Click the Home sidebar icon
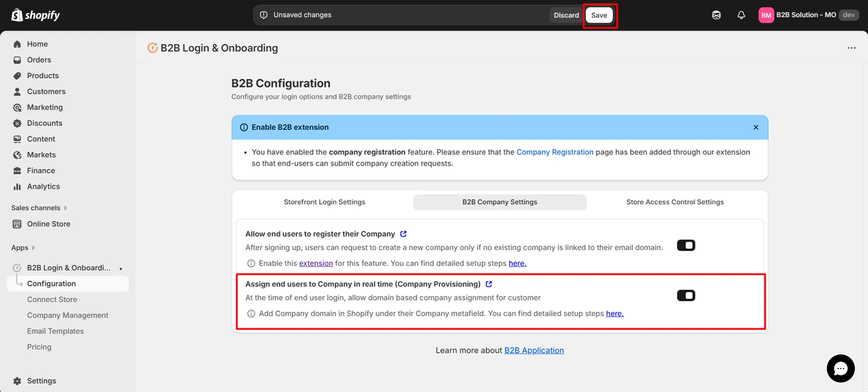Image resolution: width=868 pixels, height=392 pixels. tap(17, 44)
